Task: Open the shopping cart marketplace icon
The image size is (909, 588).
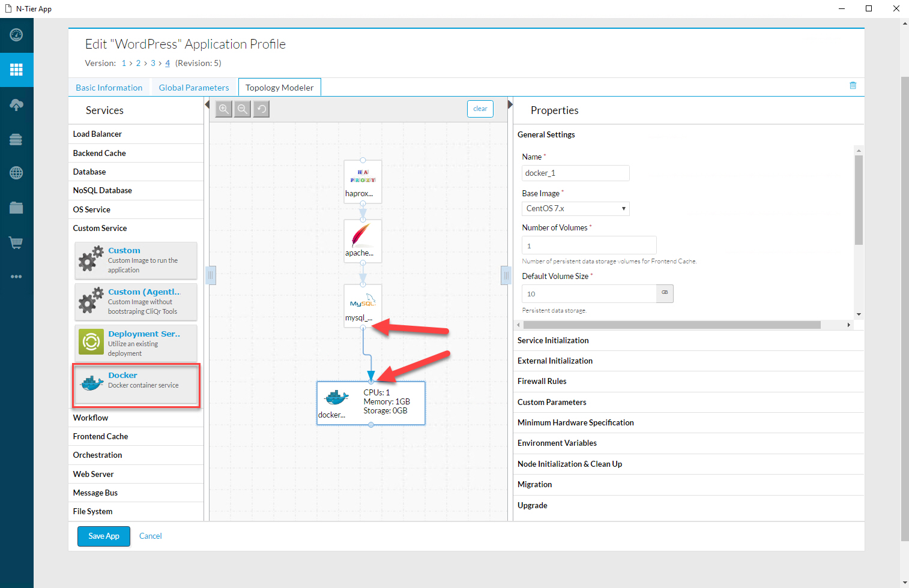Action: point(16,242)
